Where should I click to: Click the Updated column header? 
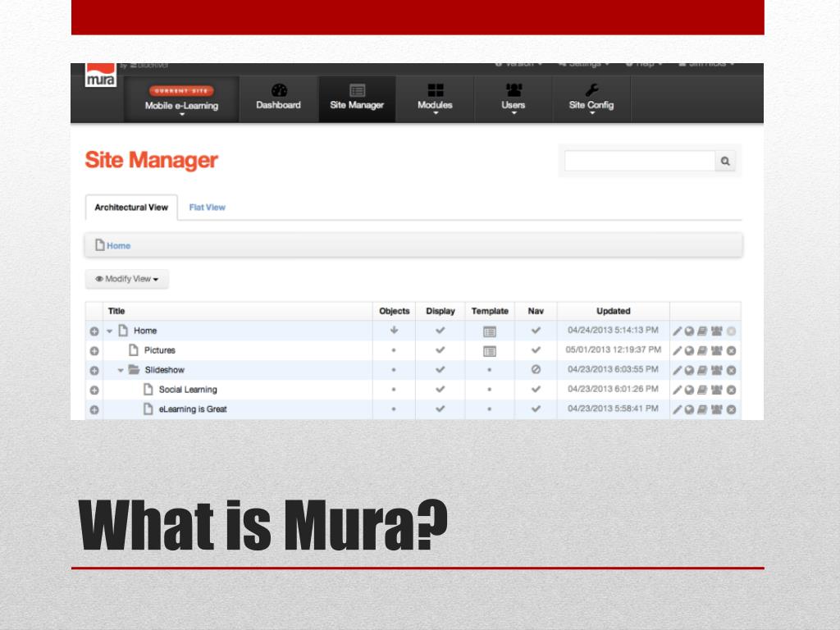(614, 311)
